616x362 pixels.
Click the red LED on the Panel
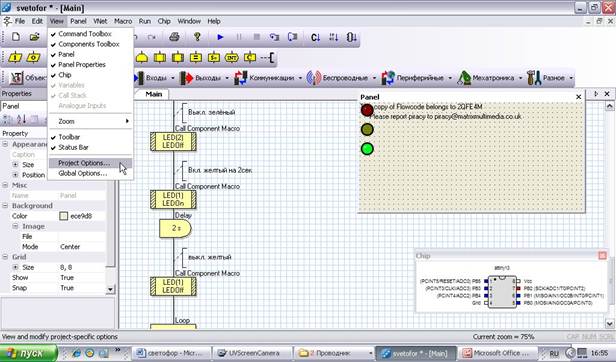click(367, 110)
